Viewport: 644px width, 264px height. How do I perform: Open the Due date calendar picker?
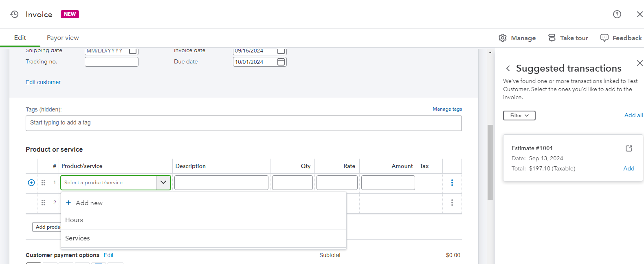(x=281, y=62)
